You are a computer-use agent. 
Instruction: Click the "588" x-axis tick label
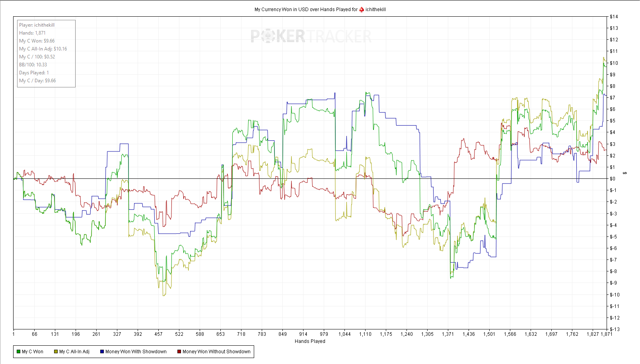coord(200,334)
